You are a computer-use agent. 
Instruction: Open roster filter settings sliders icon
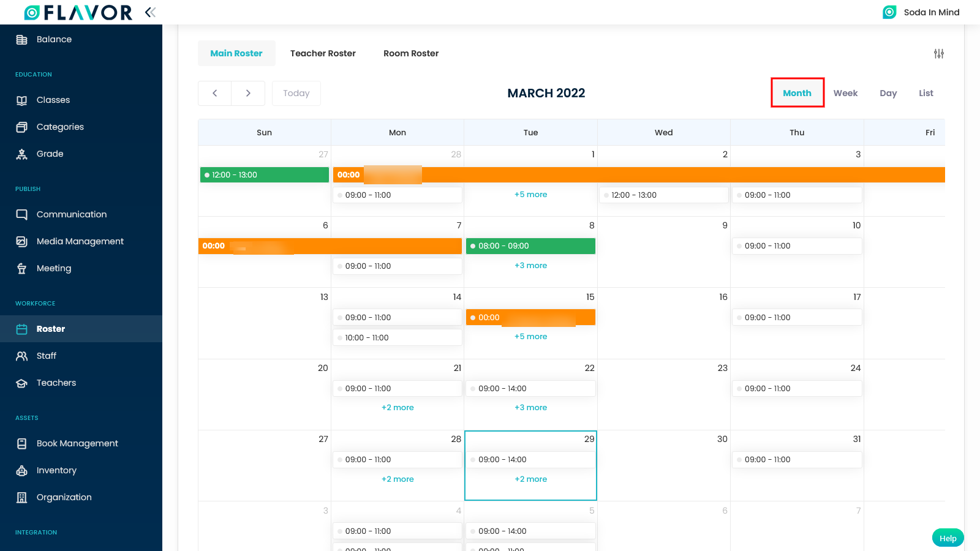pos(939,54)
